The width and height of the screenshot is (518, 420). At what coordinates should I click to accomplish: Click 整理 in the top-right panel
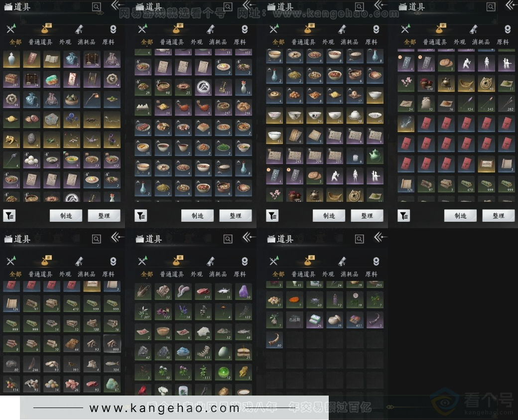point(499,216)
